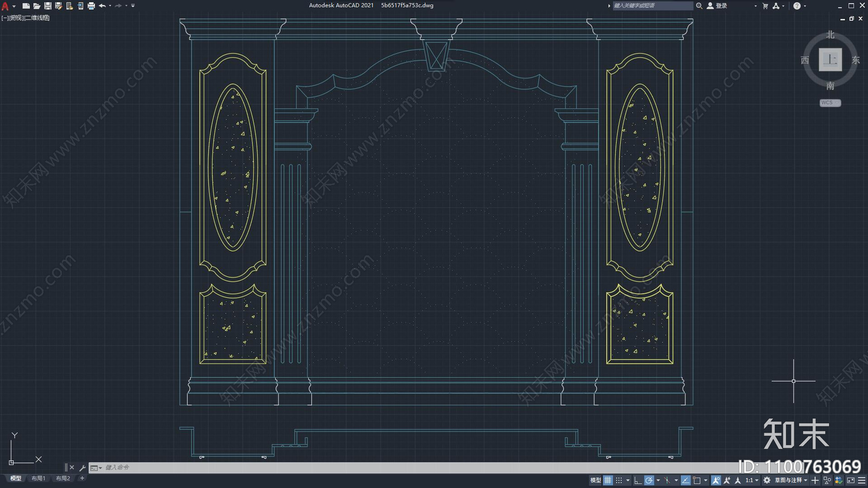Viewport: 868px width, 488px height.
Task: Open the 草图与注释 workspace dropdown
Action: coord(790,480)
